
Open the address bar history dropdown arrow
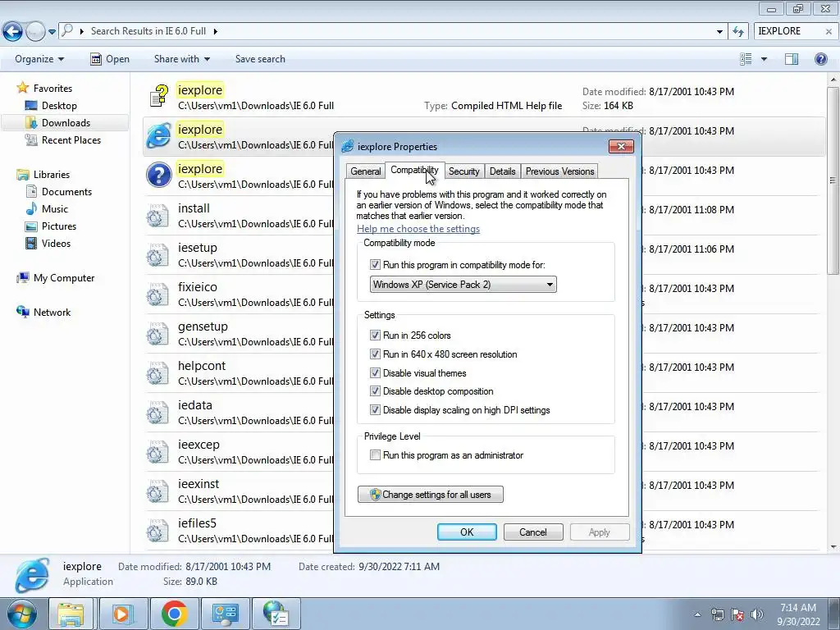click(719, 32)
